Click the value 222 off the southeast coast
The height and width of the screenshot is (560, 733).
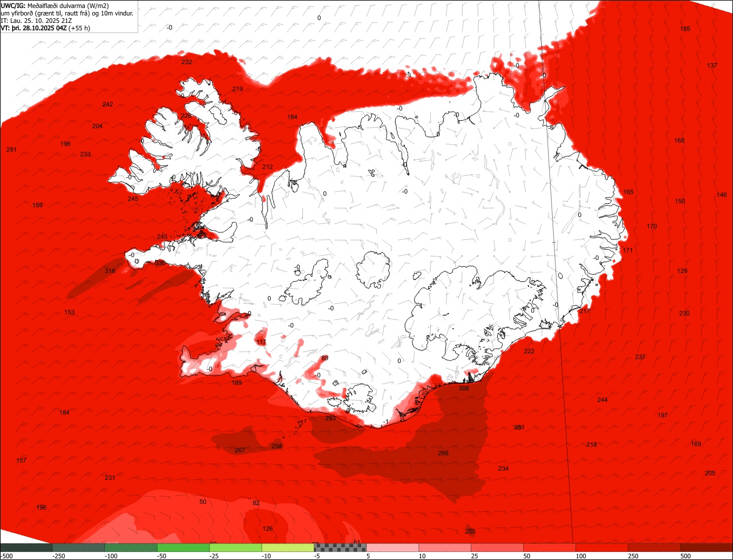pos(529,351)
